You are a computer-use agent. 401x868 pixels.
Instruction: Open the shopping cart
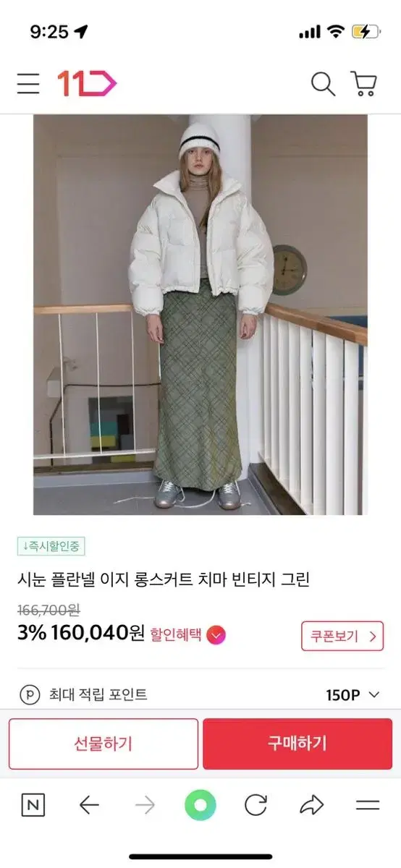point(364,84)
